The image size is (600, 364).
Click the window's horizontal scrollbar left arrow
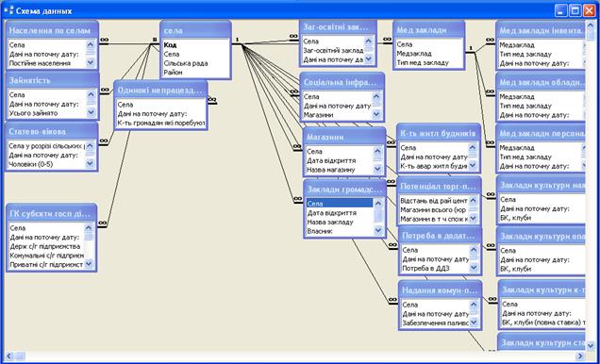click(9, 356)
